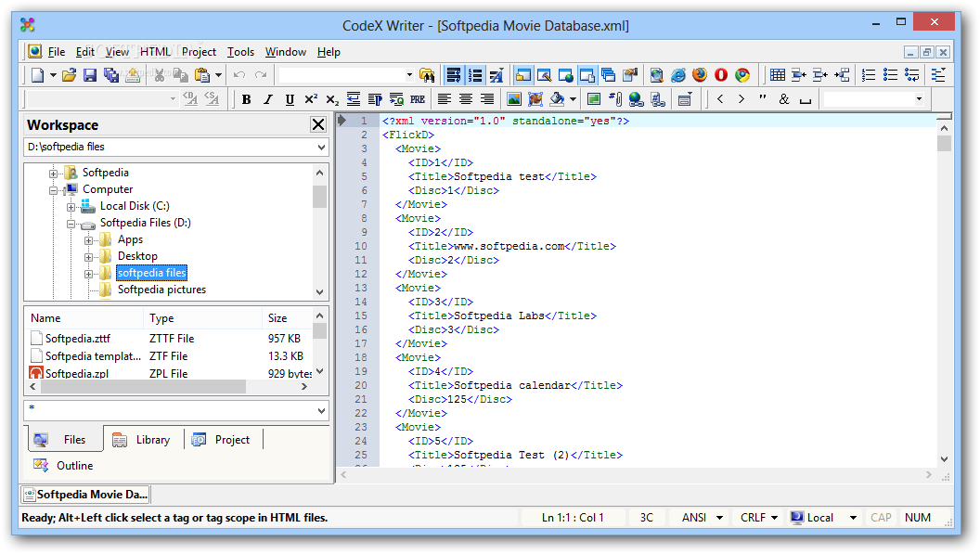
Task: Open the ANSI encoding dropdown
Action: point(719,518)
